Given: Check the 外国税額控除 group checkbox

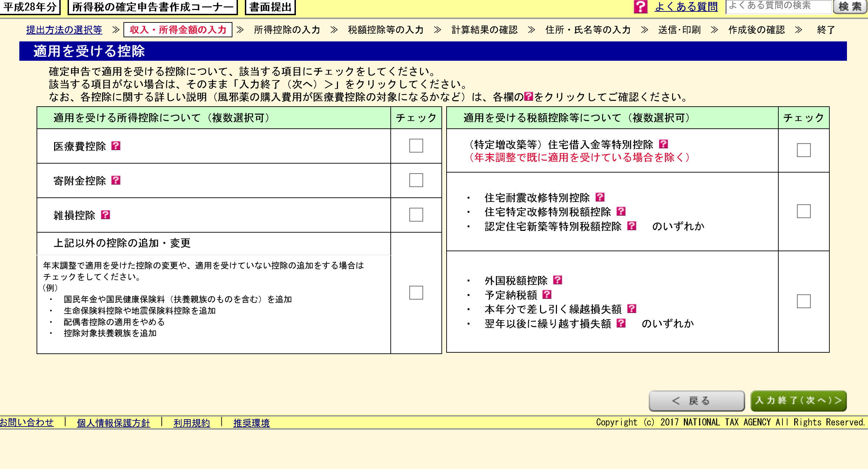Looking at the screenshot, I should [x=804, y=301].
